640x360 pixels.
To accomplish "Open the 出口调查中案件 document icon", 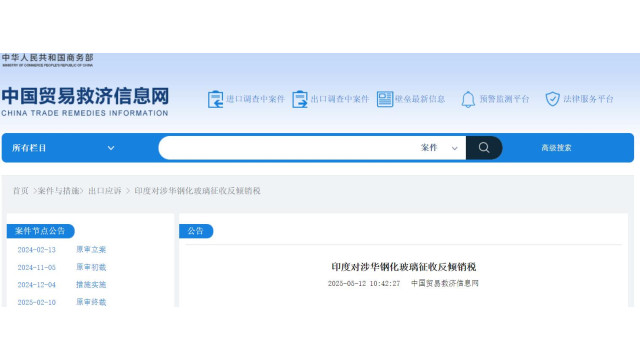I will click(x=300, y=99).
